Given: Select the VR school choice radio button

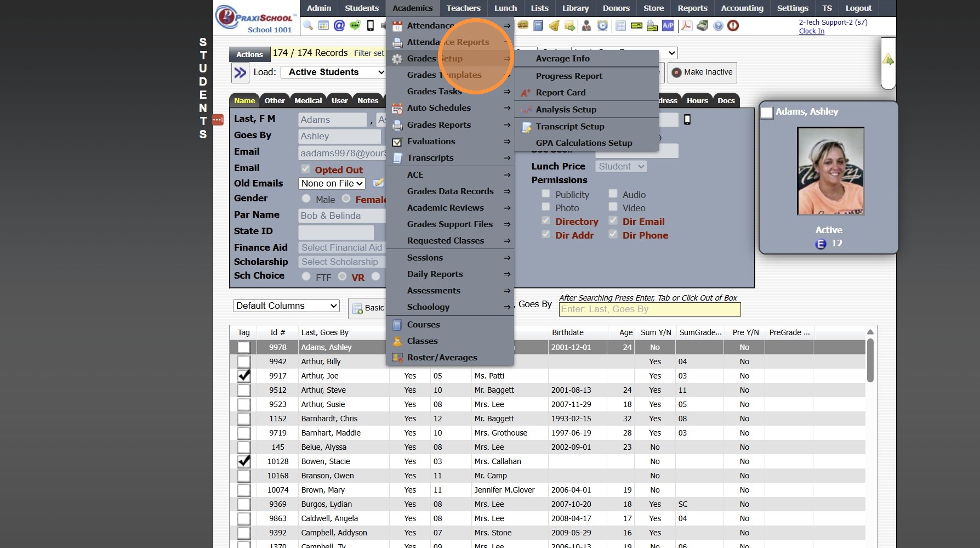Looking at the screenshot, I should coord(342,276).
